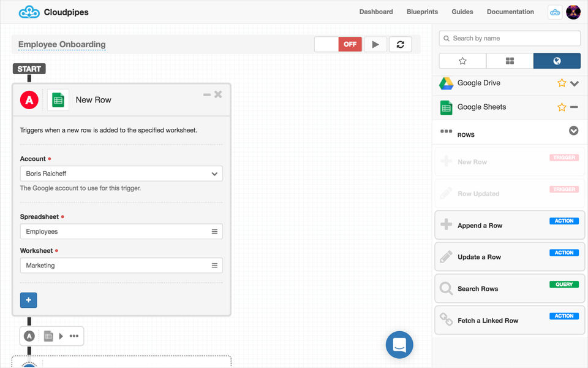Viewport: 588px width, 368px height.
Task: Collapse the Google Sheets section
Action: point(574,107)
